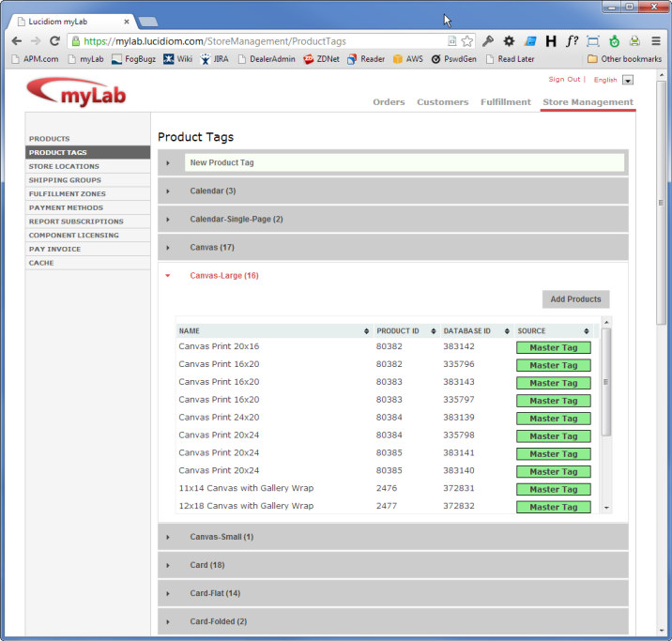672x641 pixels.
Task: Sort table by DATABASE ID column
Action: (x=476, y=331)
